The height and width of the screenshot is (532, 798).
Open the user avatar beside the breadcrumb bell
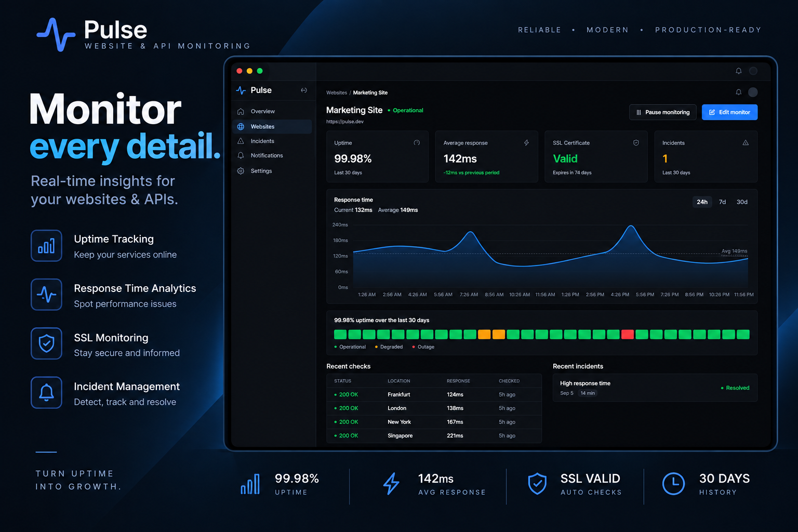tap(753, 92)
